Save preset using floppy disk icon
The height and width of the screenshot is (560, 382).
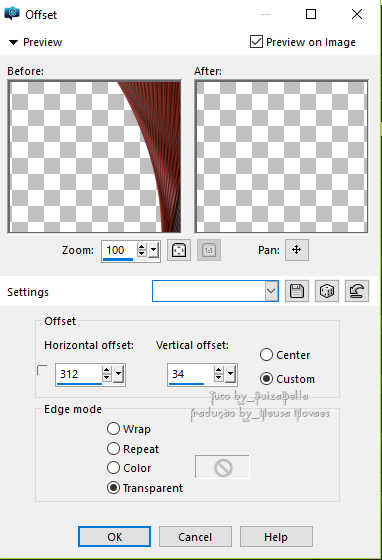297,291
